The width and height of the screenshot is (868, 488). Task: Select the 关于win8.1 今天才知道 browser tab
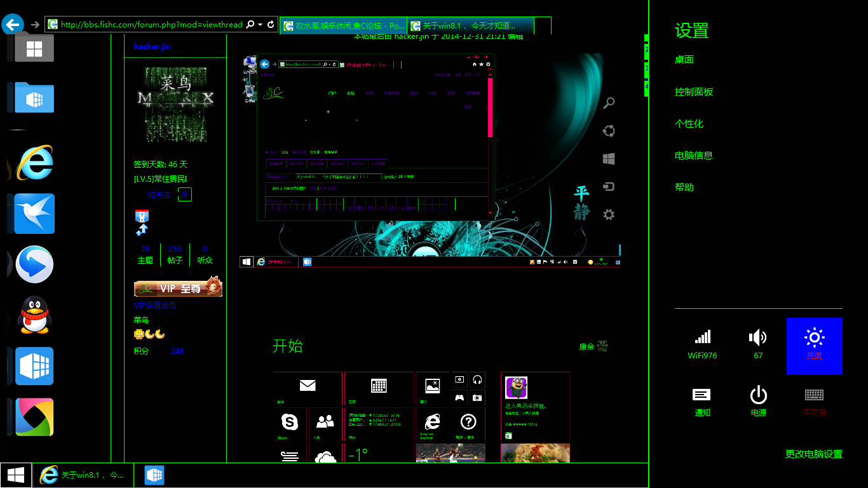(x=470, y=25)
